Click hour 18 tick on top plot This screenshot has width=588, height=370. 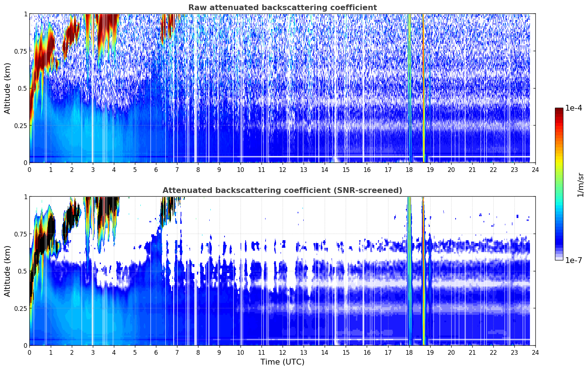click(409, 169)
